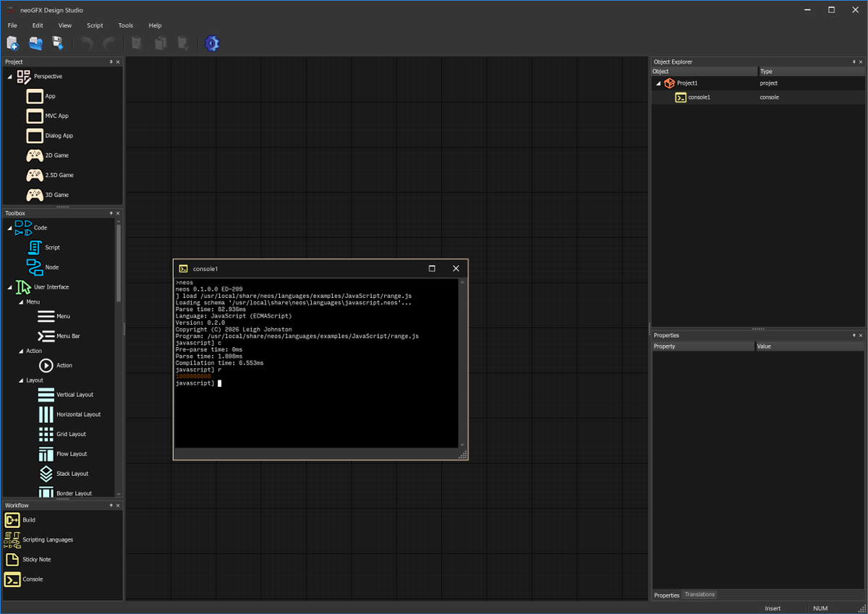Click the Type column header
Screen dimensions: 868x614
coord(812,72)
